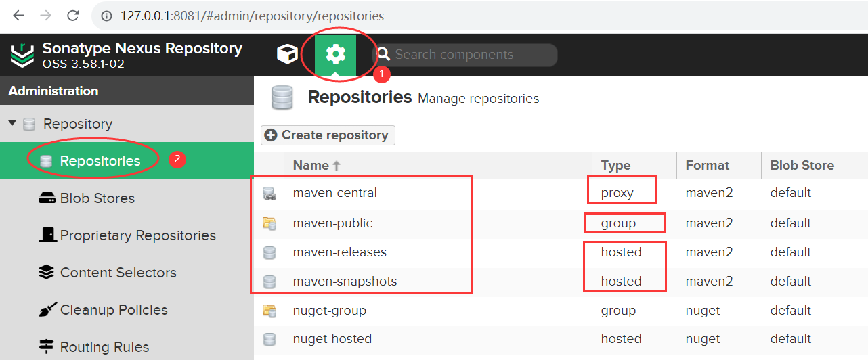The image size is (868, 360).
Task: Click the Search components input field
Action: coord(472,55)
